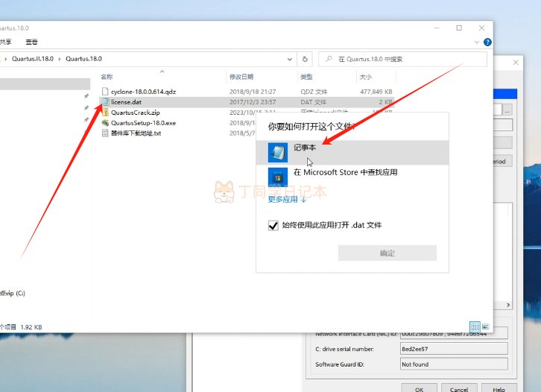Click the browse ellipsis button in background dialog

[507, 110]
